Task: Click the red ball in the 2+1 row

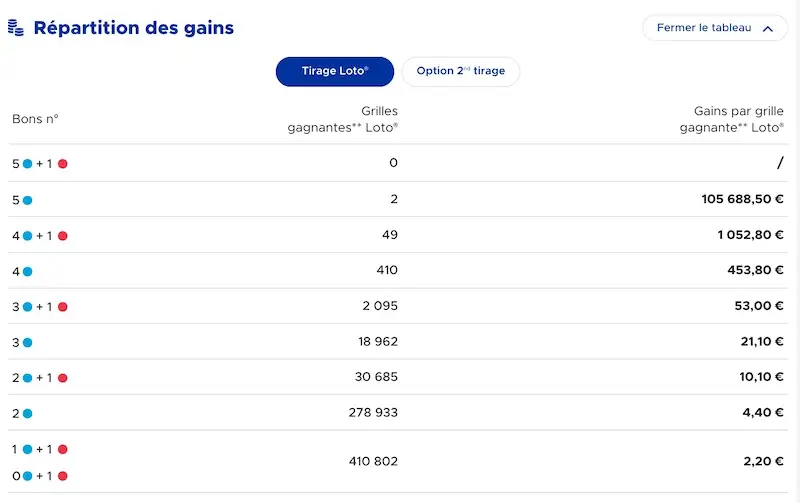Action: coord(63,378)
